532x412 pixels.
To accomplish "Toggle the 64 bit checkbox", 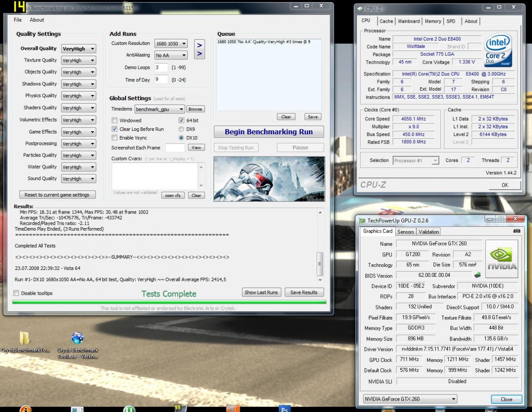I will coord(181,120).
